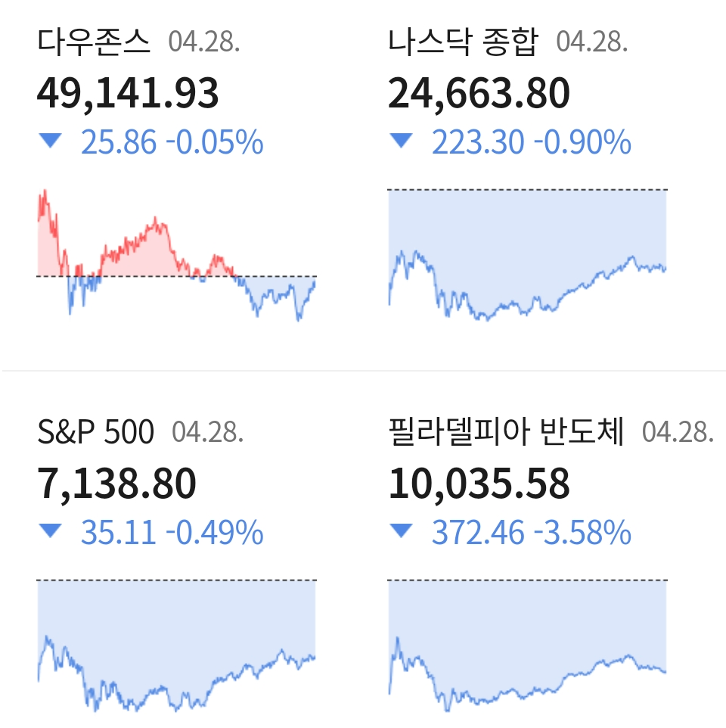Click the Nasdaq Composite down-arrow icon
The width and height of the screenshot is (726, 728).
[401, 141]
